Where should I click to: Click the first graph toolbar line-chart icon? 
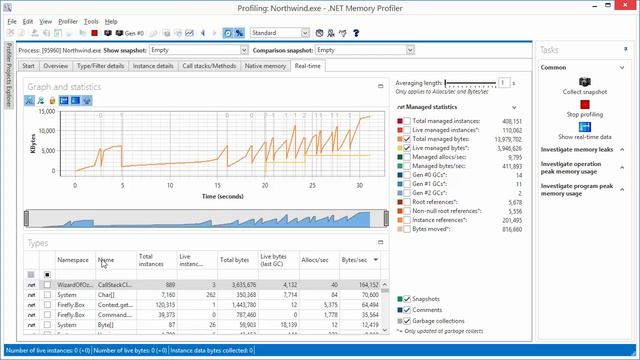tap(29, 100)
